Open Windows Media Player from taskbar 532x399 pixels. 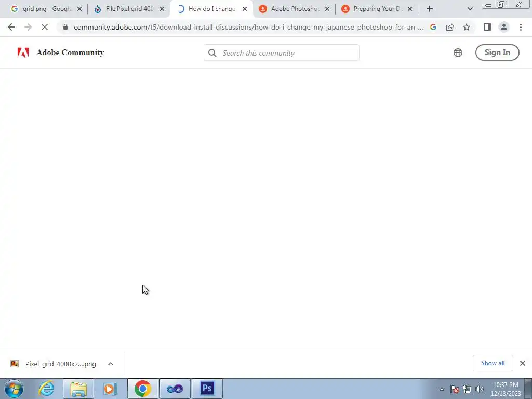coord(110,389)
